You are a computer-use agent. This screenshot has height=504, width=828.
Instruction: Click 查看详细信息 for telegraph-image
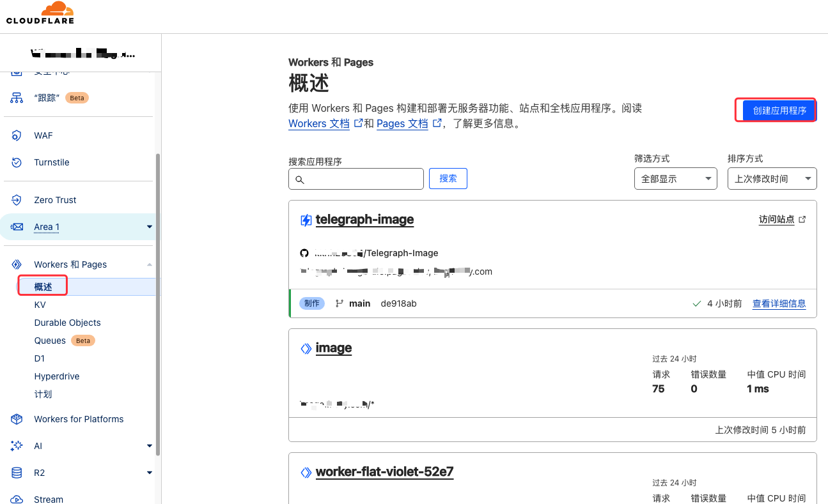779,303
